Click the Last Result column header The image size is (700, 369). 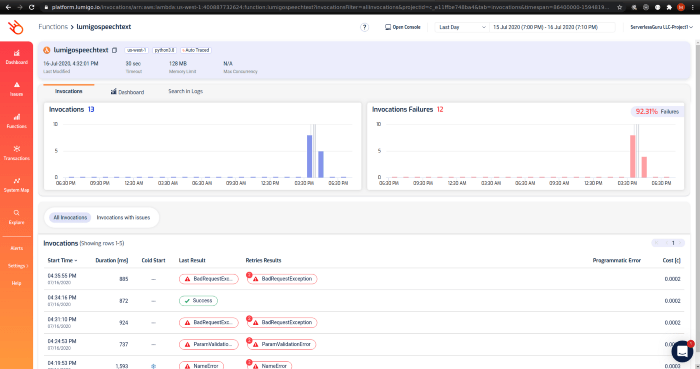(192, 260)
